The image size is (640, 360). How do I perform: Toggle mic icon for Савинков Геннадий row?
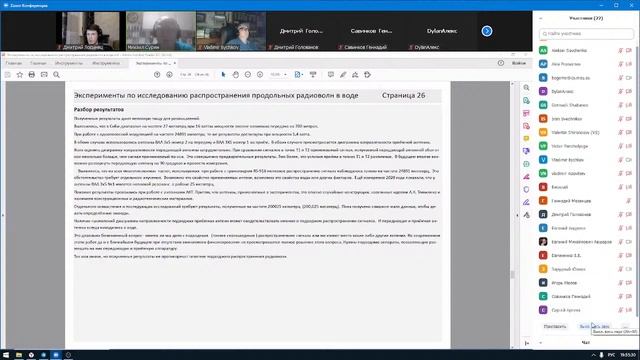pyautogui.click(x=620, y=296)
